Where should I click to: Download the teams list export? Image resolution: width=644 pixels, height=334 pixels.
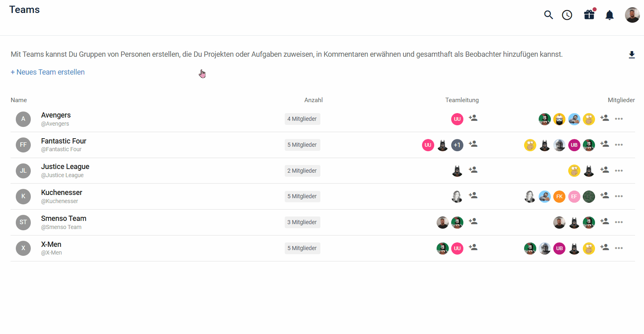click(632, 55)
